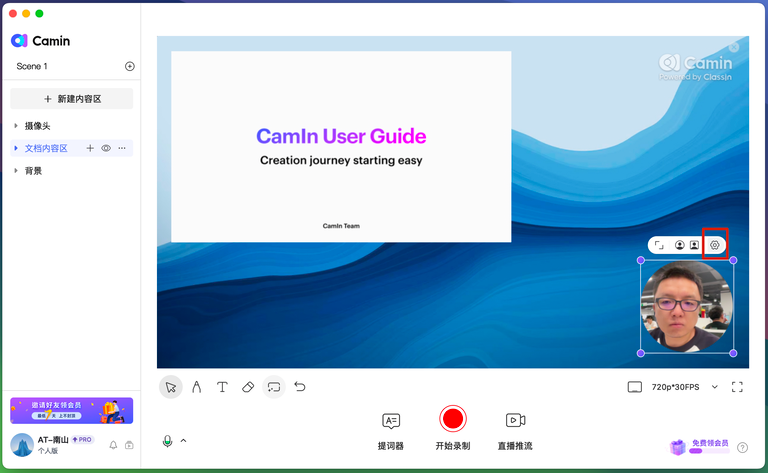Open the 提词器 teleprompter
This screenshot has width=768, height=473.
(x=390, y=431)
